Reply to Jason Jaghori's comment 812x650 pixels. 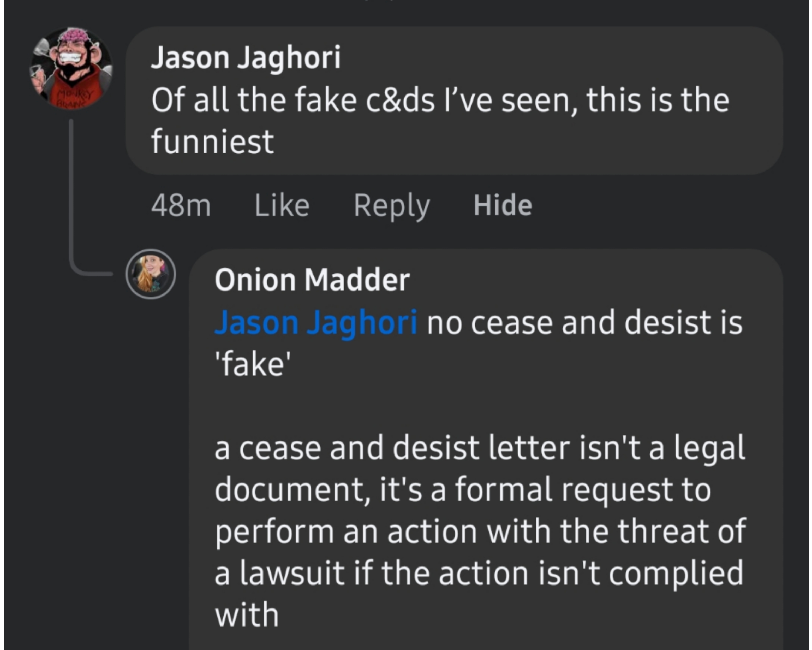coord(391,205)
